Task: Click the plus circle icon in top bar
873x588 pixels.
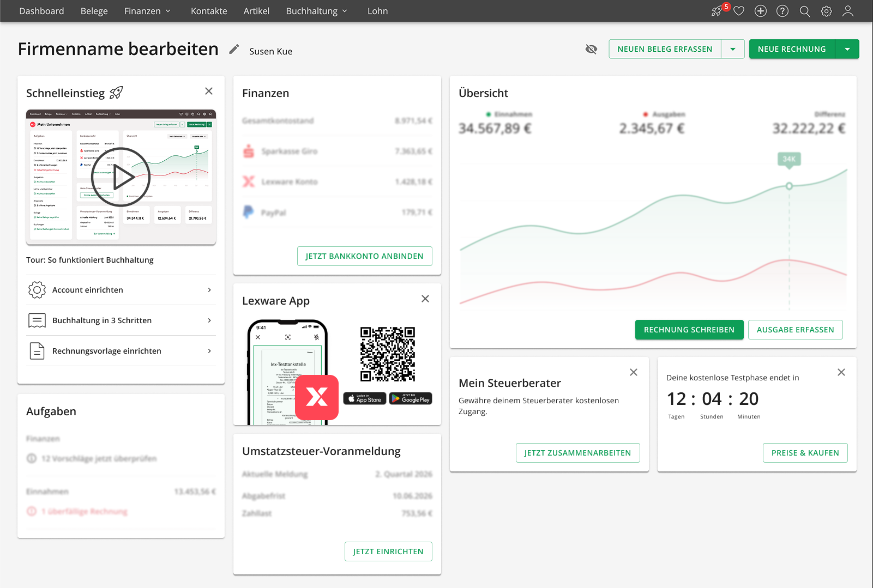Action: click(761, 11)
